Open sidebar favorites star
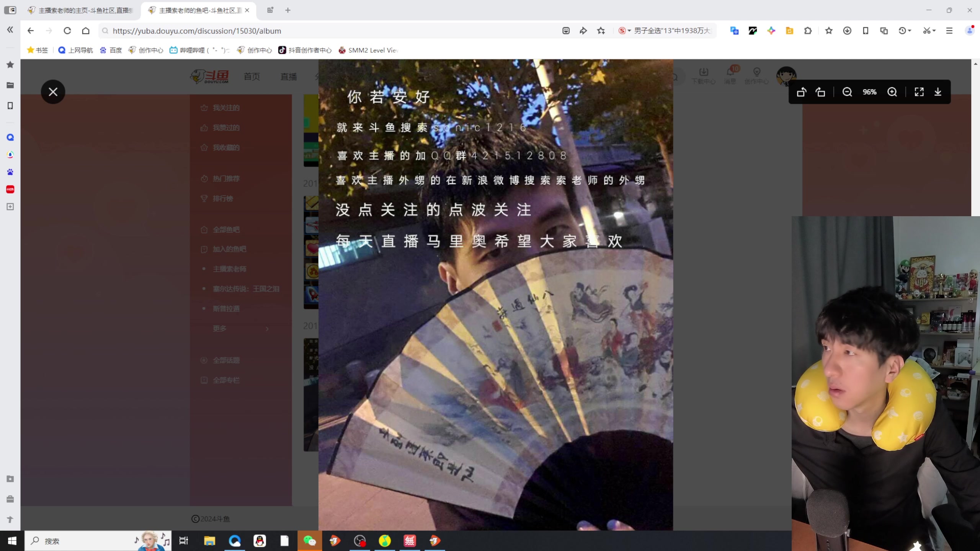Viewport: 980px width, 551px height. tap(10, 65)
